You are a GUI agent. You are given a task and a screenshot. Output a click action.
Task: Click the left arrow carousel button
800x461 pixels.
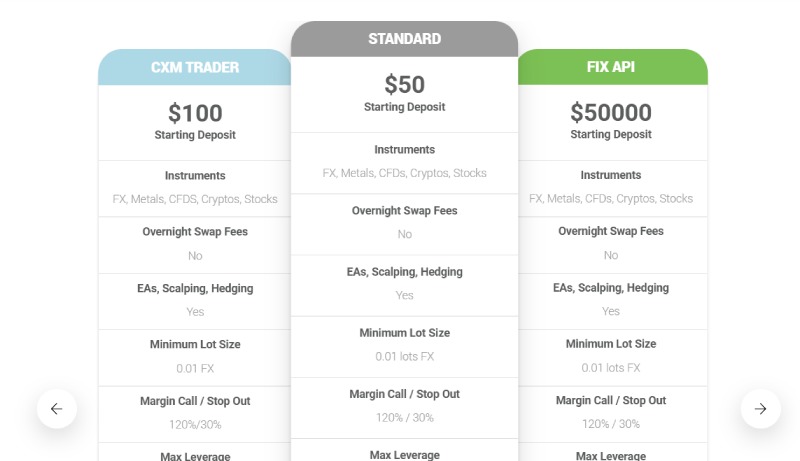click(x=57, y=408)
